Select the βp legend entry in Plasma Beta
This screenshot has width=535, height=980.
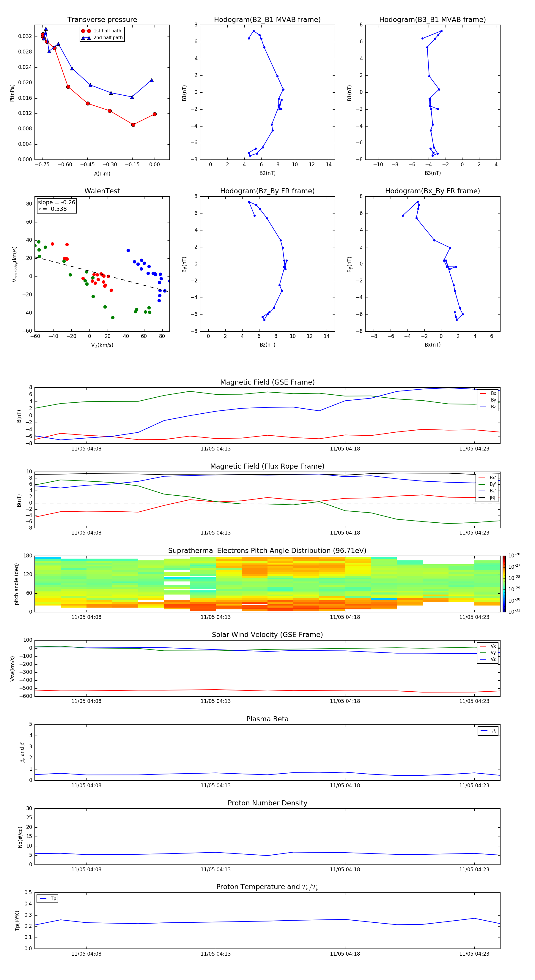coord(488,731)
